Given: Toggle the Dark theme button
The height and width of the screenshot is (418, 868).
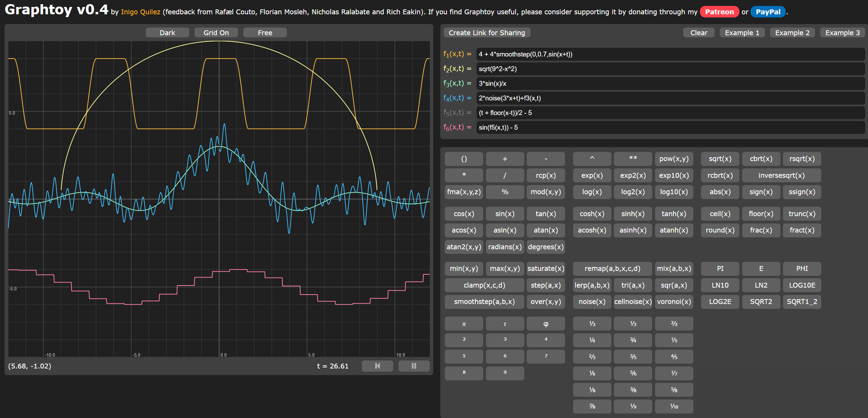Looking at the screenshot, I should 167,33.
